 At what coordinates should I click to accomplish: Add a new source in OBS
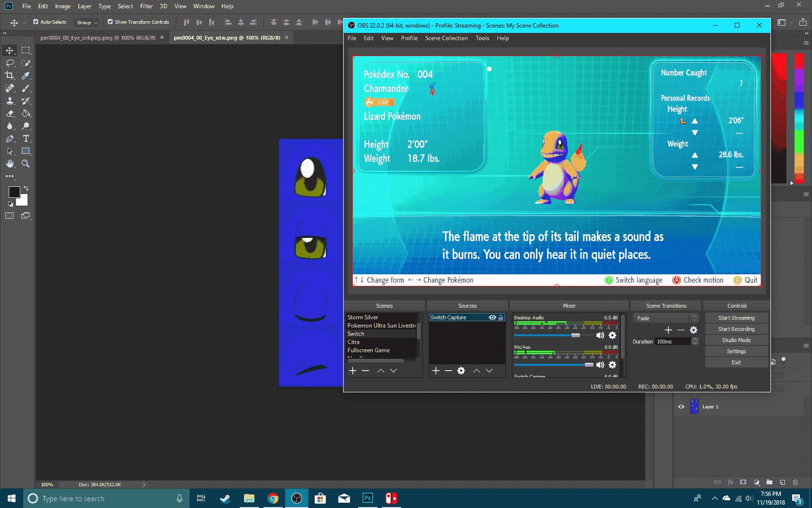(x=435, y=371)
